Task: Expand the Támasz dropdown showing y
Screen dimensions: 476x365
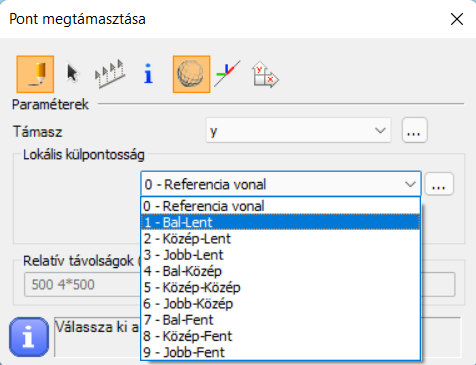Action: [298, 131]
